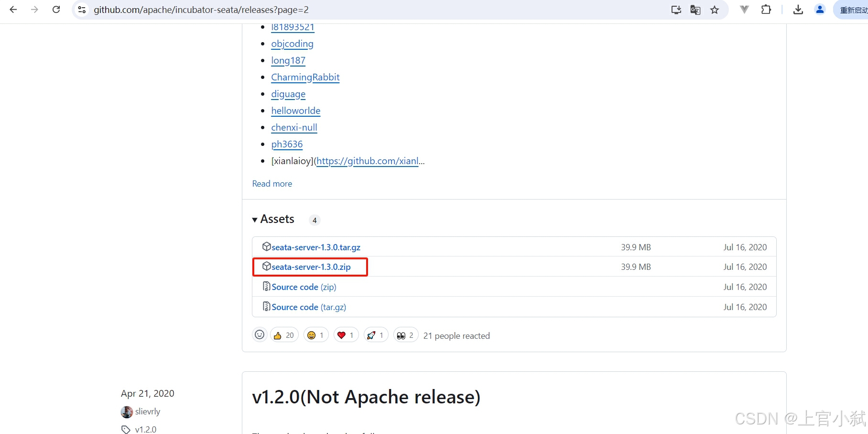Open the V-shaped extension icon
This screenshot has width=868, height=434.
coord(744,10)
